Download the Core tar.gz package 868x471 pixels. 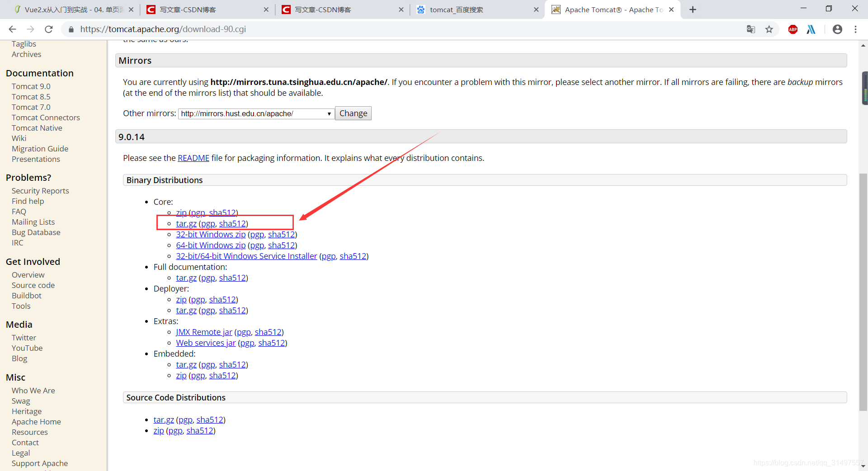click(186, 224)
